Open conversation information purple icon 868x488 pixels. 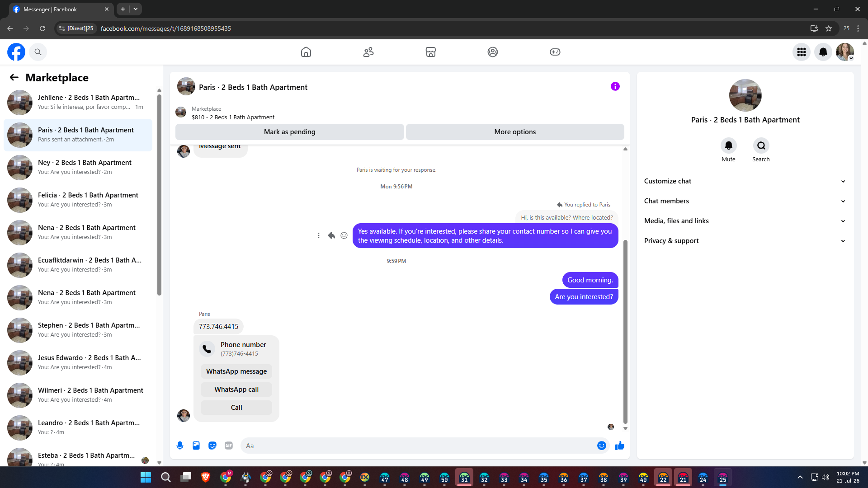(x=615, y=86)
